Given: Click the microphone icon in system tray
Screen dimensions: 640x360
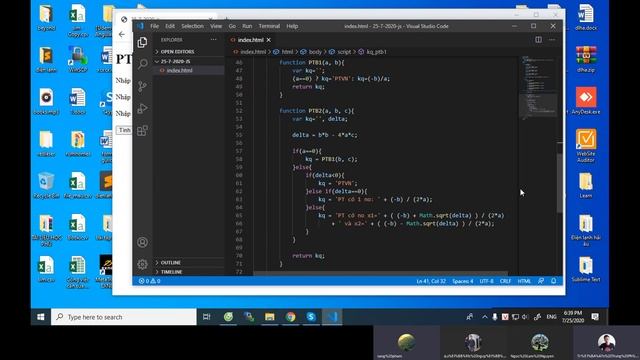Looking at the screenshot, I should point(494,317).
